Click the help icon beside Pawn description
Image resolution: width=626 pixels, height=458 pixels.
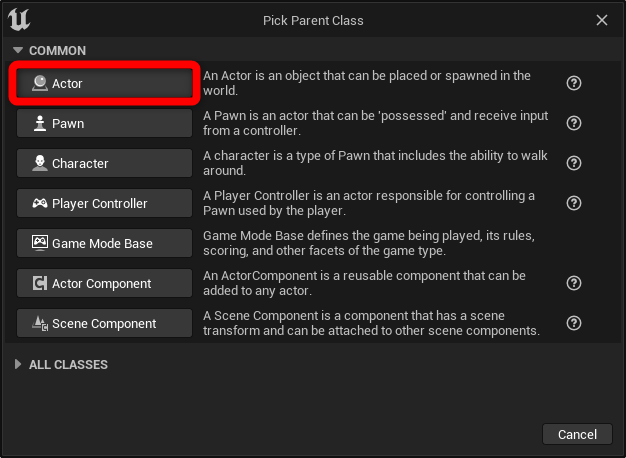pyautogui.click(x=574, y=123)
